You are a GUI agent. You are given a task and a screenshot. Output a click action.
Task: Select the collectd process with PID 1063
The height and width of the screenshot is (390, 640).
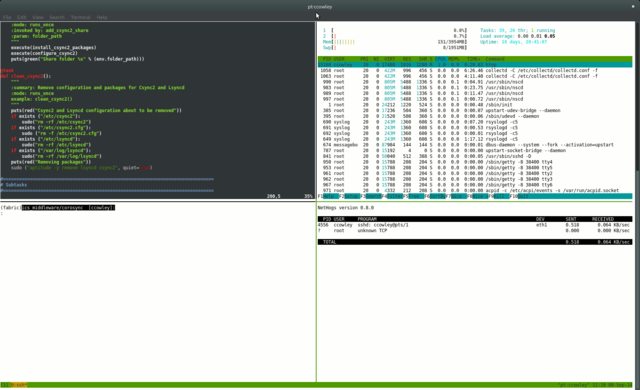(x=475, y=76)
